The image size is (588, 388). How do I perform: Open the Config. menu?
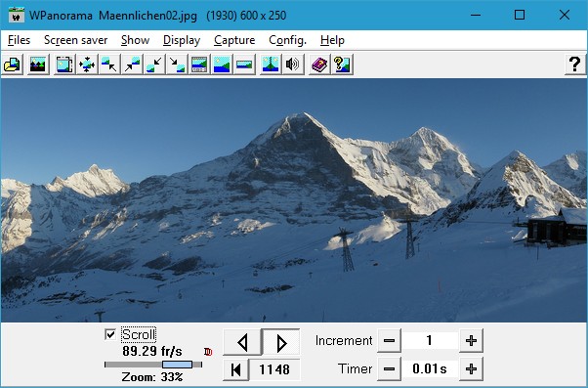pos(287,40)
